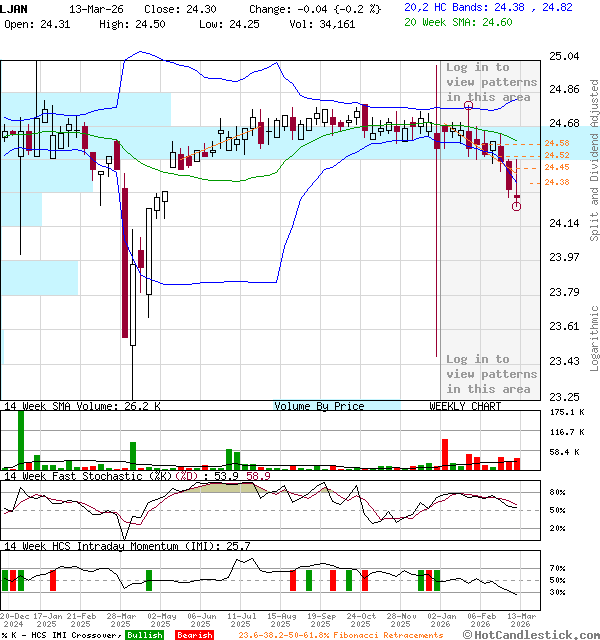Click the 24.52 Fibonacci level label
The height and width of the screenshot is (640, 600).
pyautogui.click(x=557, y=156)
